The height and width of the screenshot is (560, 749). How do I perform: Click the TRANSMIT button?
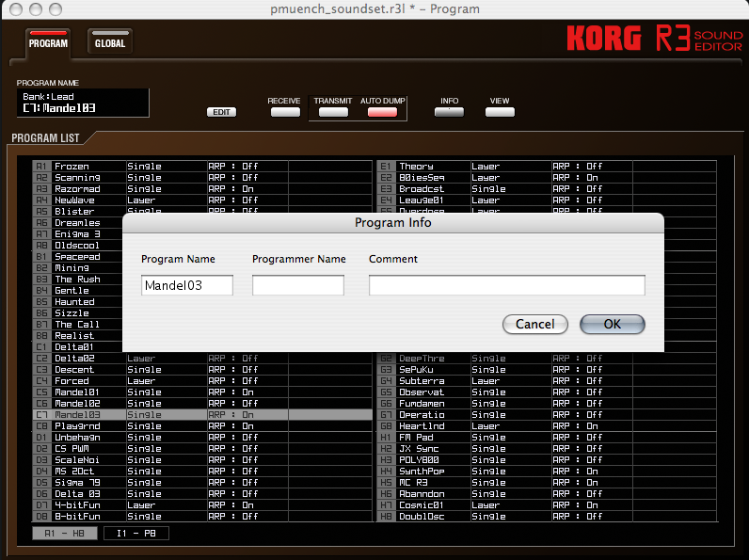tap(333, 112)
